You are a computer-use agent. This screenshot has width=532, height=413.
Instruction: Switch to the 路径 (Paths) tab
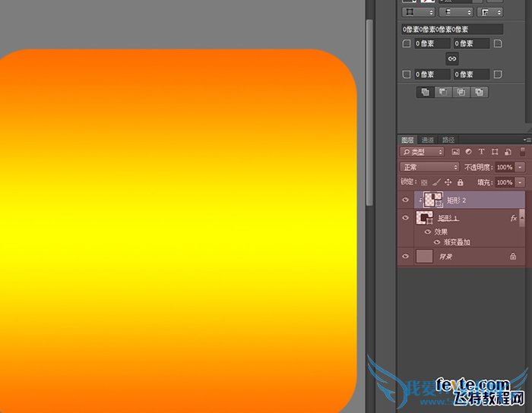click(448, 140)
